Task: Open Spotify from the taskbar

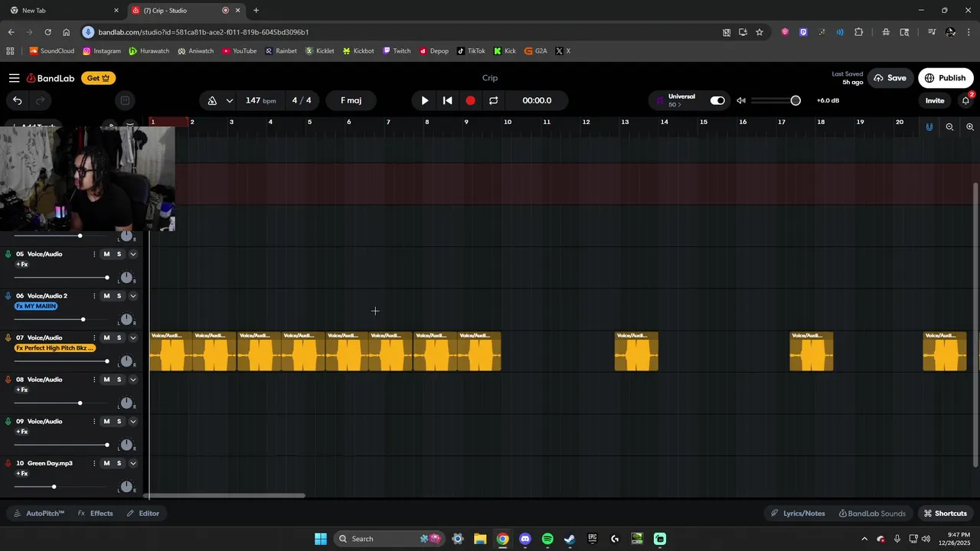Action: (547, 539)
